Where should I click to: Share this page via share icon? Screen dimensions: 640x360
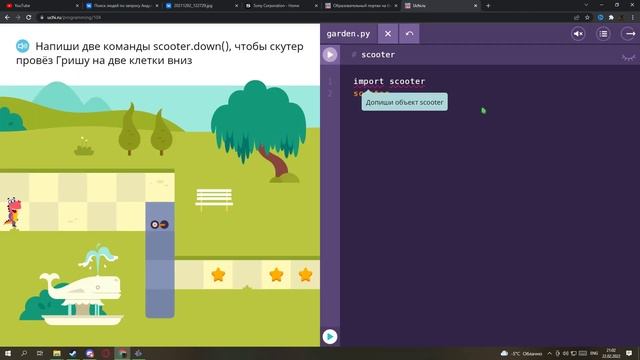[x=576, y=18]
